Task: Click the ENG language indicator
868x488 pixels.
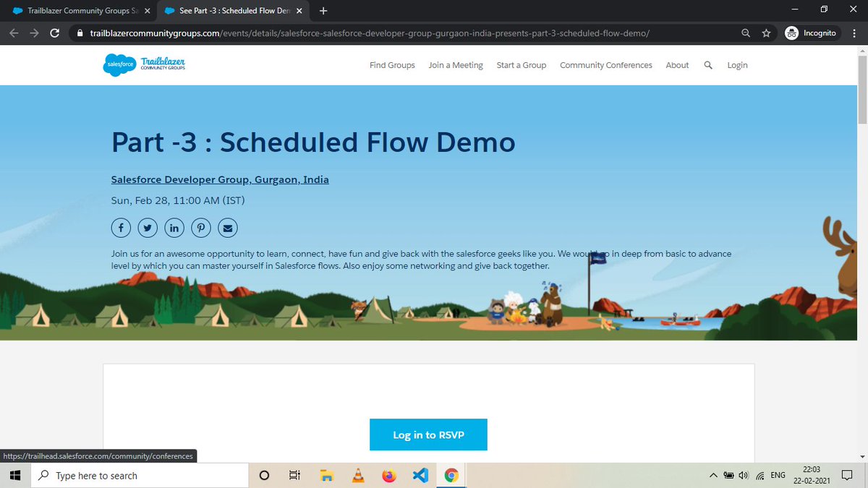Action: [x=778, y=475]
